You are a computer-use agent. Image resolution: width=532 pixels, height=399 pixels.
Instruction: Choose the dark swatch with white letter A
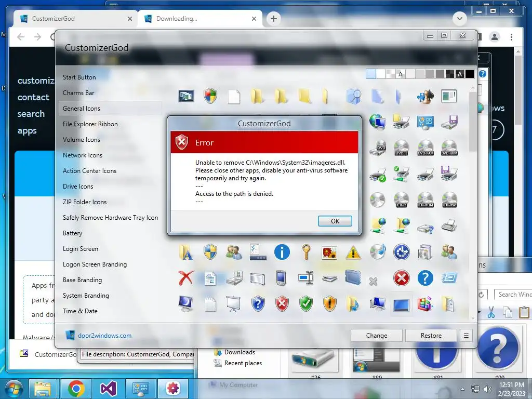click(460, 74)
